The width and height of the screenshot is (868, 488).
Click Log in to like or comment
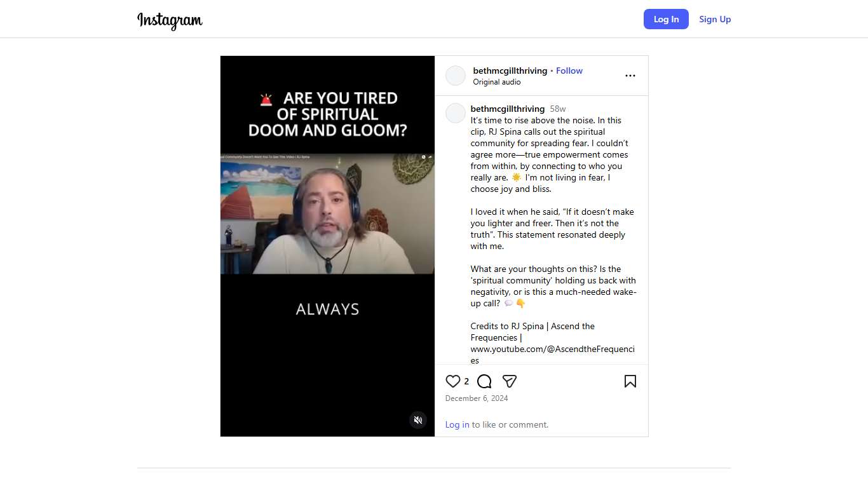pyautogui.click(x=458, y=424)
